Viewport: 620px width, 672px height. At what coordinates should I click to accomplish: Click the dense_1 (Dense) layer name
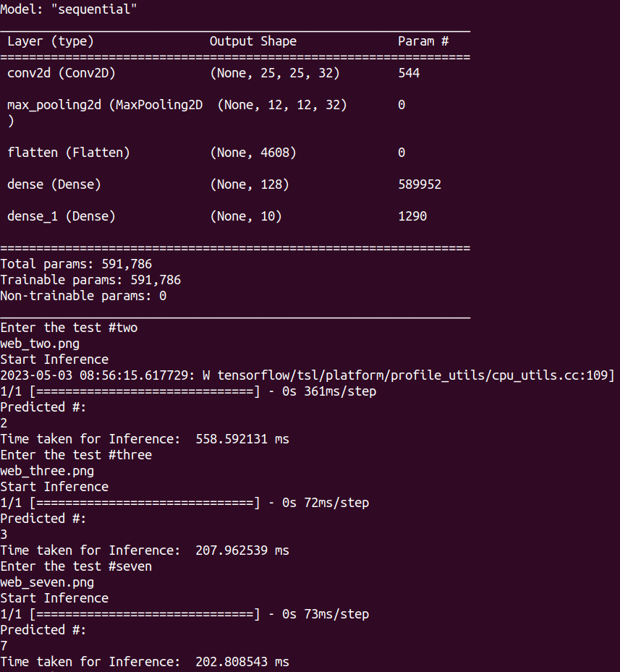(x=61, y=216)
